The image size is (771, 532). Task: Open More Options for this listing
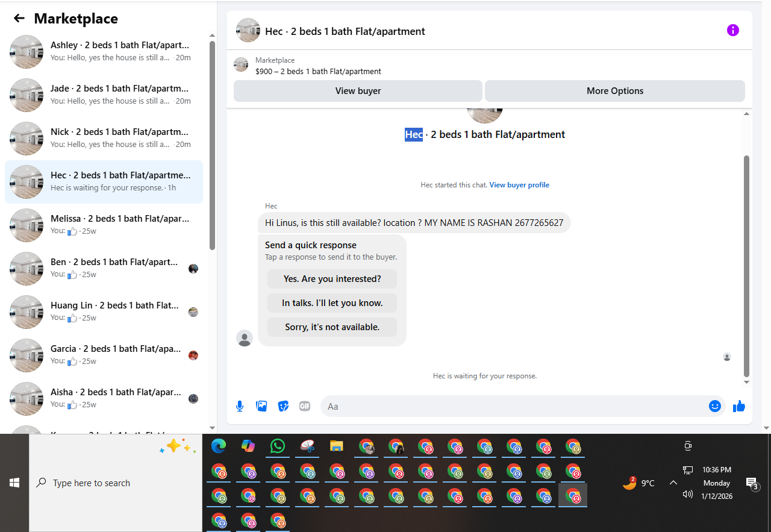(615, 91)
